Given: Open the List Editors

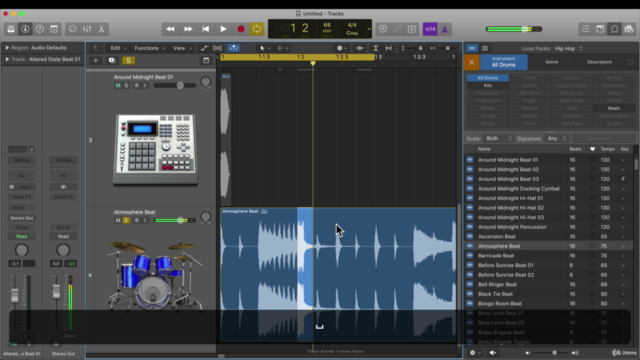Looking at the screenshot, I should click(x=585, y=29).
